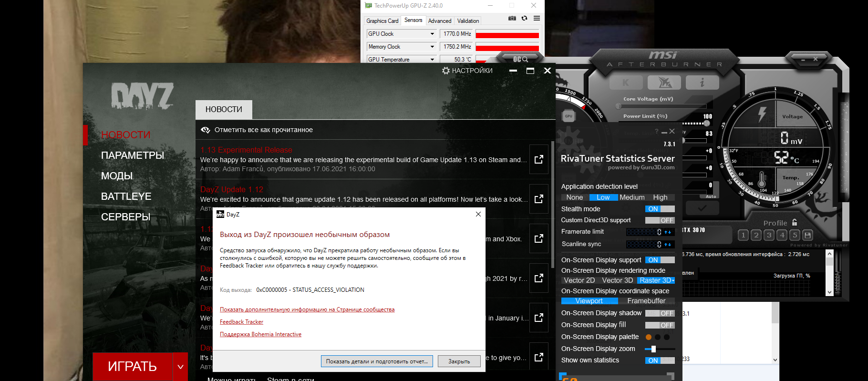
Task: Click the GPU-Z refresh icon
Action: 524,18
